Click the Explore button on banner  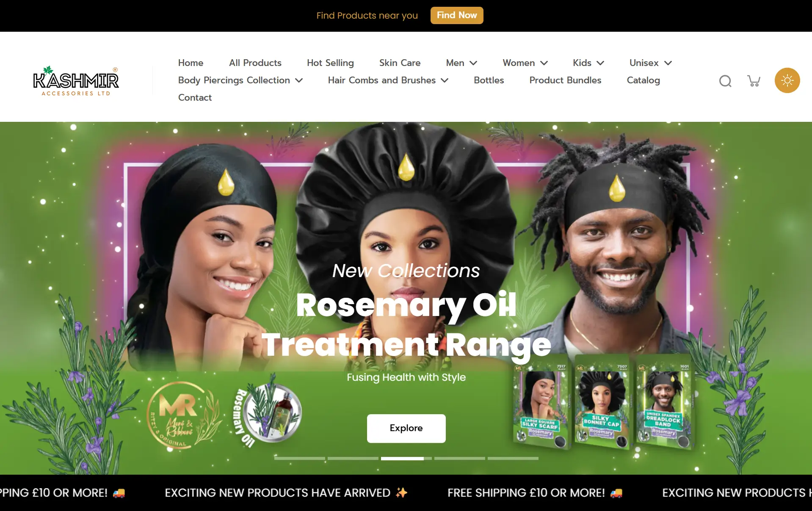(x=406, y=428)
